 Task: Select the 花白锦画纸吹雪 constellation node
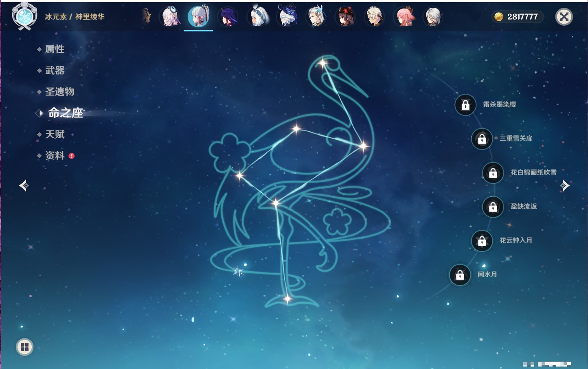[x=493, y=173]
